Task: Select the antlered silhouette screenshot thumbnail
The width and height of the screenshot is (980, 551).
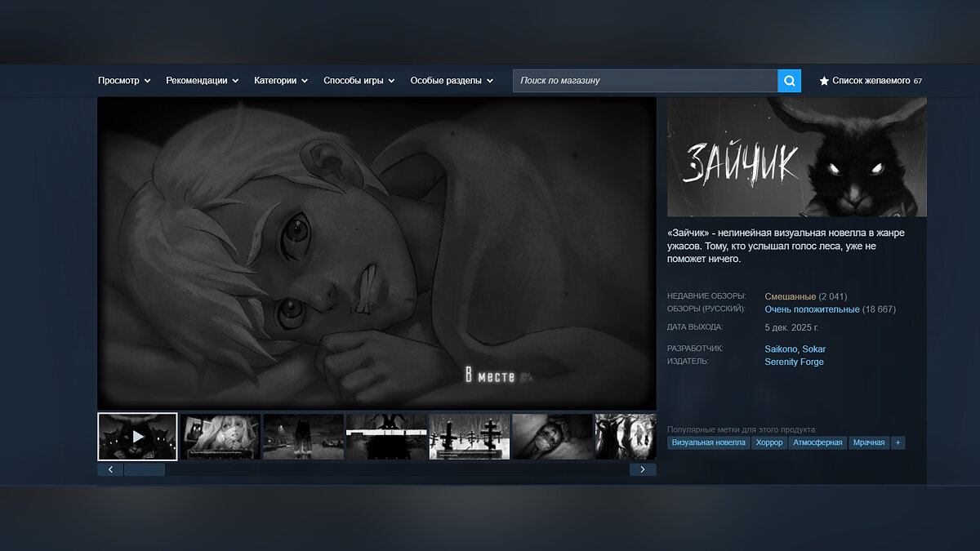Action: (386, 437)
